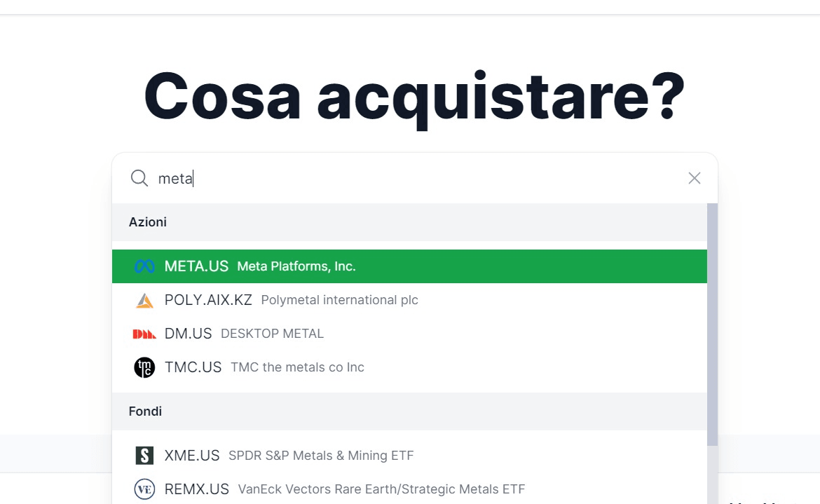Click the VanEck circular logo

click(144, 489)
